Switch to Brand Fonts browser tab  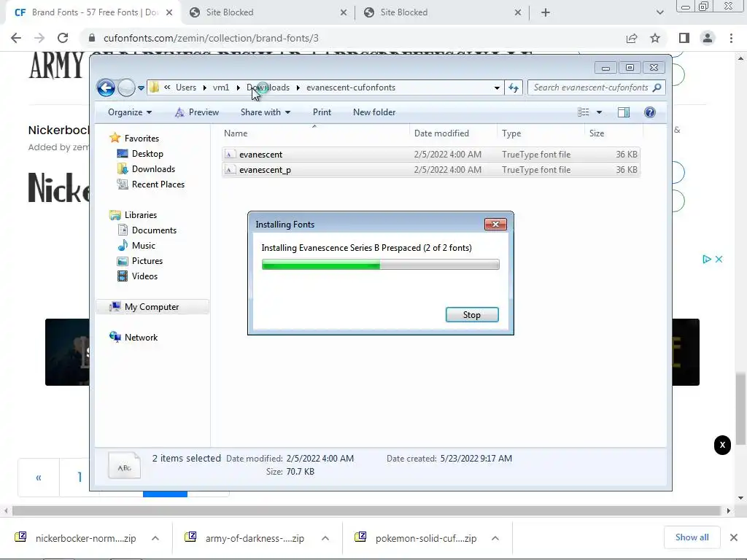[x=93, y=12]
